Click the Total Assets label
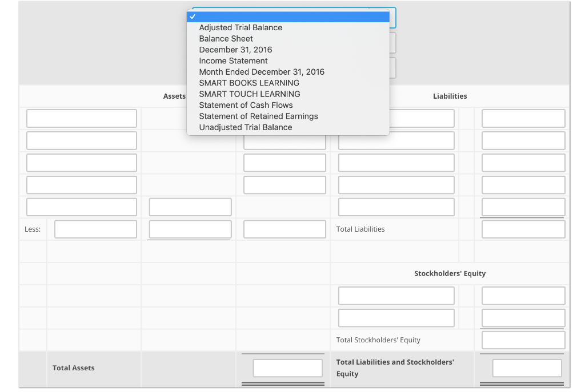This screenshot has height=392, width=585. coord(74,368)
